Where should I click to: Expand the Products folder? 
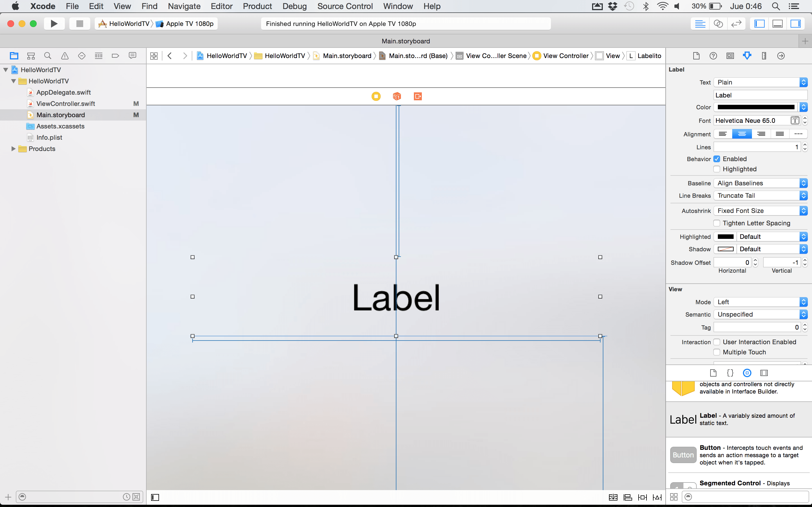coord(14,148)
